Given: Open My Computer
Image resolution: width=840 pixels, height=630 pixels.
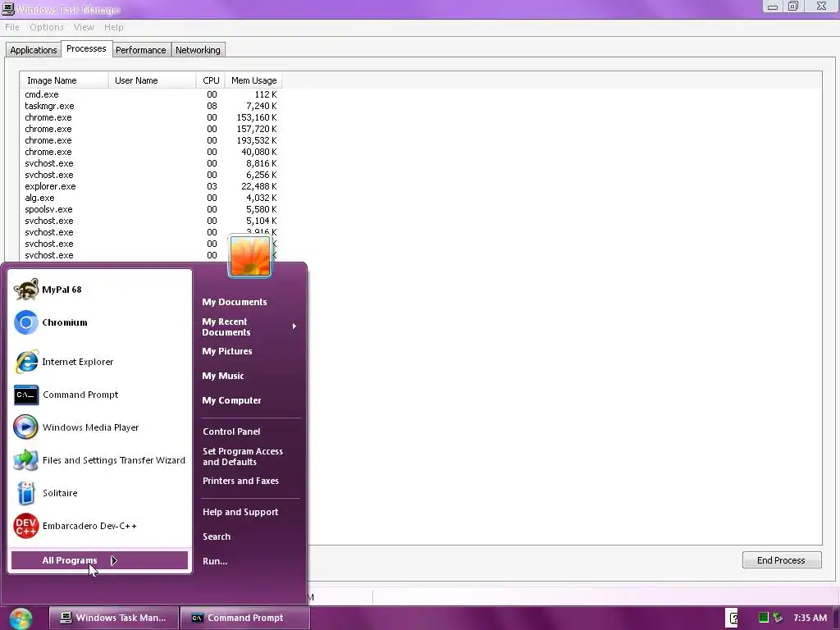Looking at the screenshot, I should click(x=231, y=400).
